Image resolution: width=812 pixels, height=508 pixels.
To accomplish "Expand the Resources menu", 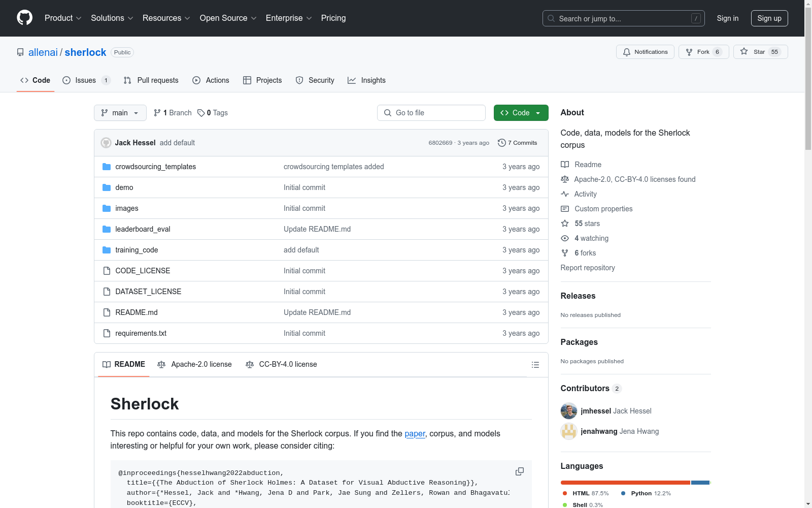I will click(166, 18).
